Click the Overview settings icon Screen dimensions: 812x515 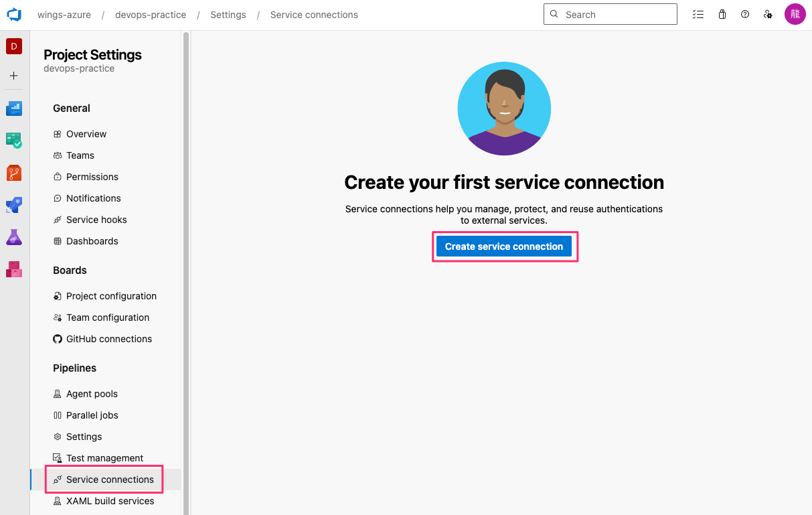point(58,134)
